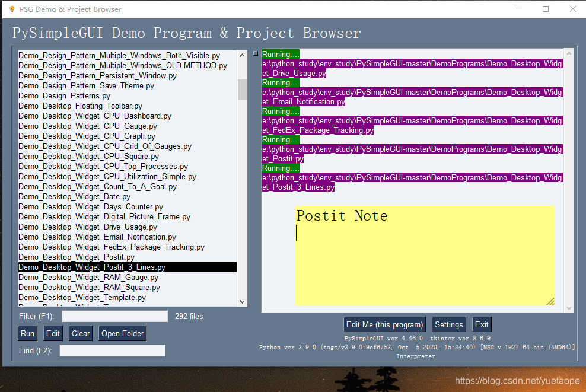Select Demo_Desktop_Widget_CPU_Grid_Of_Gauges.py
The width and height of the screenshot is (586, 392).
[x=128, y=146]
